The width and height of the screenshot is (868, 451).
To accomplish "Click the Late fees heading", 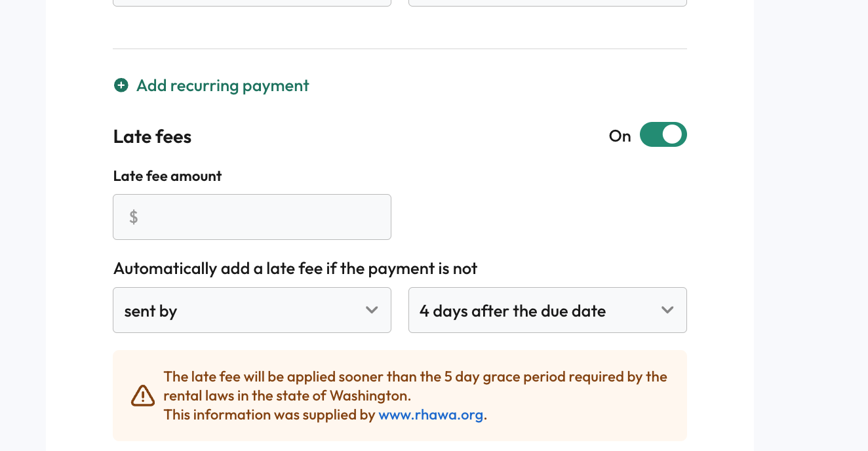I will (x=152, y=136).
